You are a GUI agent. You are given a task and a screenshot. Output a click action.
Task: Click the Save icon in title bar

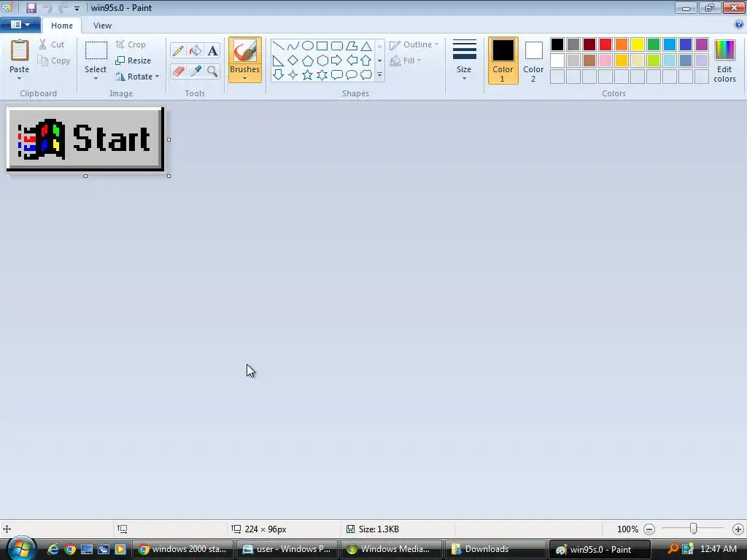[31, 7]
